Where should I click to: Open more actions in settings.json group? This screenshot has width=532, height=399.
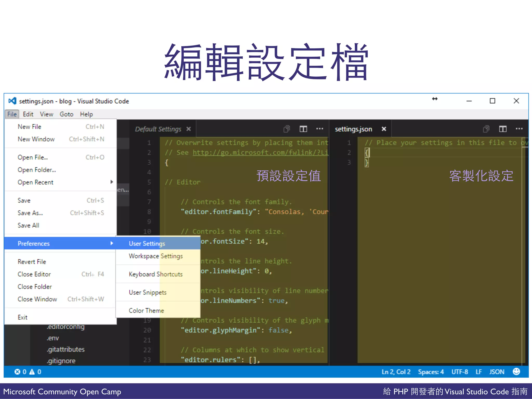[x=519, y=129]
